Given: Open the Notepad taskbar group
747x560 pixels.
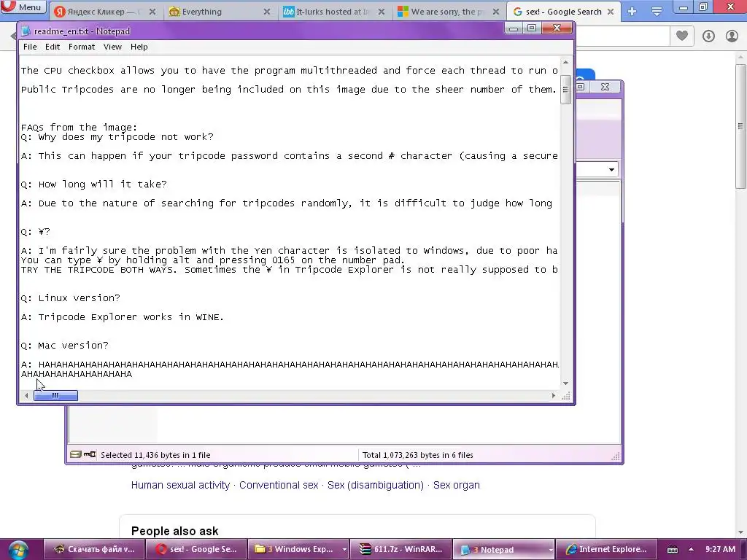Looking at the screenshot, I should (x=499, y=549).
